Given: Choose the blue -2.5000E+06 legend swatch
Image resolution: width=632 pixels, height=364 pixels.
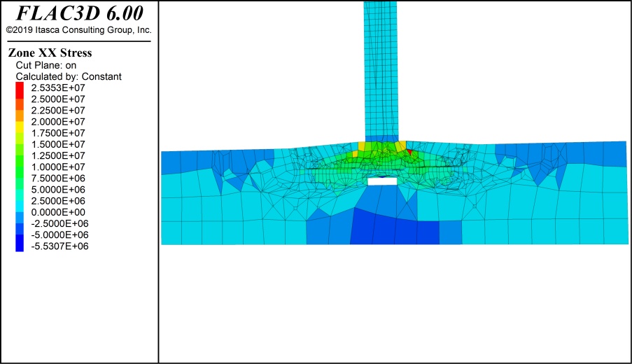Looking at the screenshot, I should [20, 223].
